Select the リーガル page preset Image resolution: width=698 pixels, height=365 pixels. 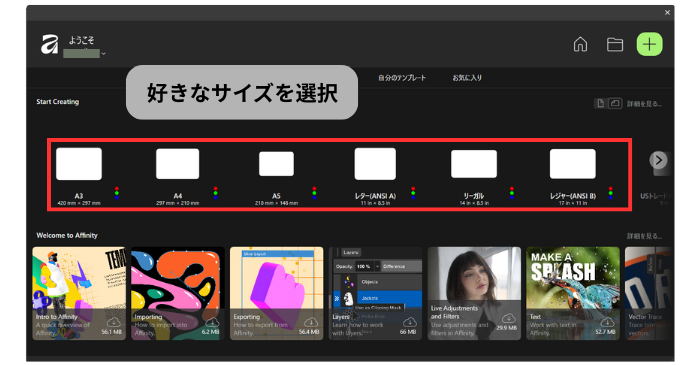[x=474, y=164]
